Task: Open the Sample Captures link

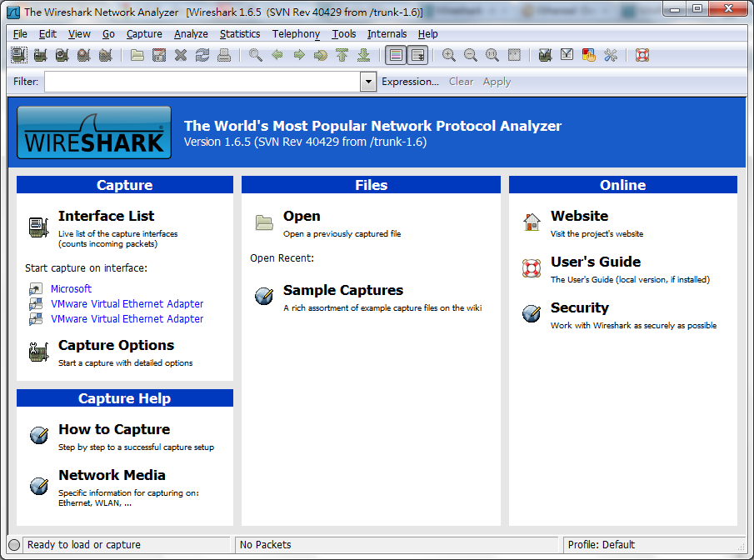Action: pyautogui.click(x=343, y=290)
